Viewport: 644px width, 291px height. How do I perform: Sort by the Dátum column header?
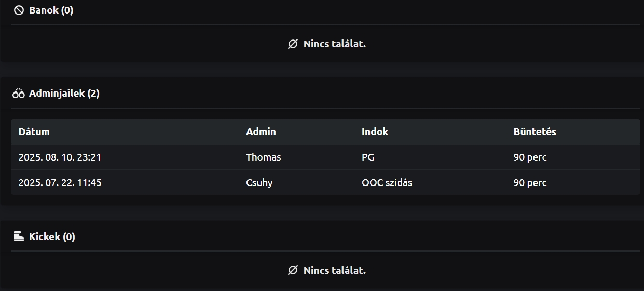point(34,131)
